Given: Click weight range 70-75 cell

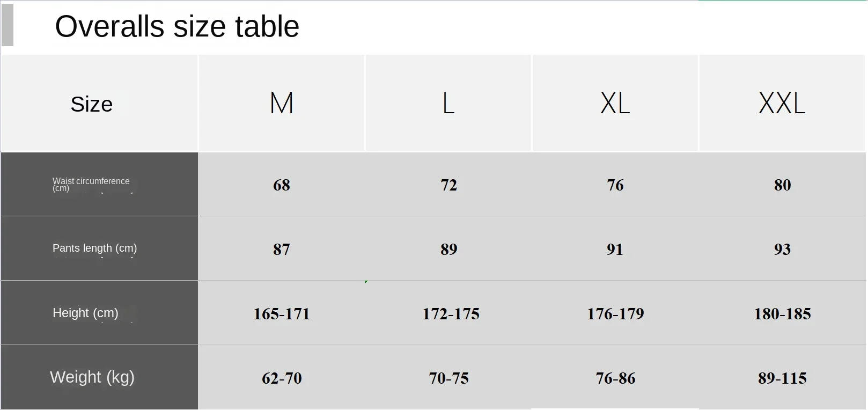Looking at the screenshot, I should [x=449, y=378].
